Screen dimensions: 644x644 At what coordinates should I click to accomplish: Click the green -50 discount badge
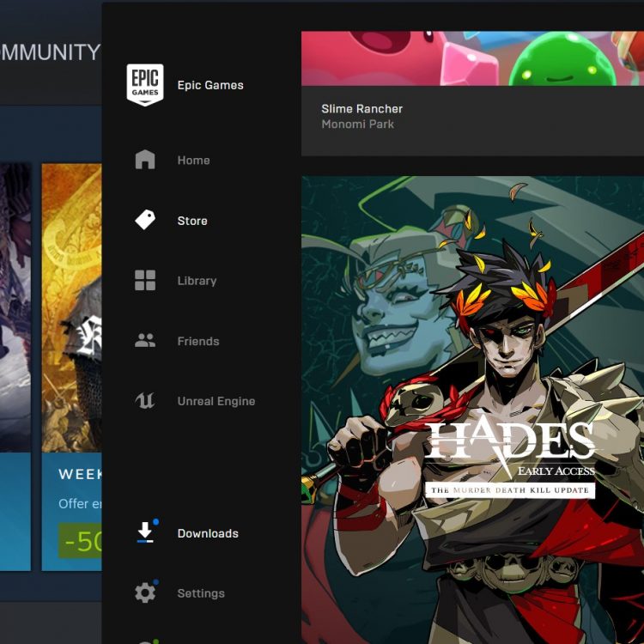81,542
